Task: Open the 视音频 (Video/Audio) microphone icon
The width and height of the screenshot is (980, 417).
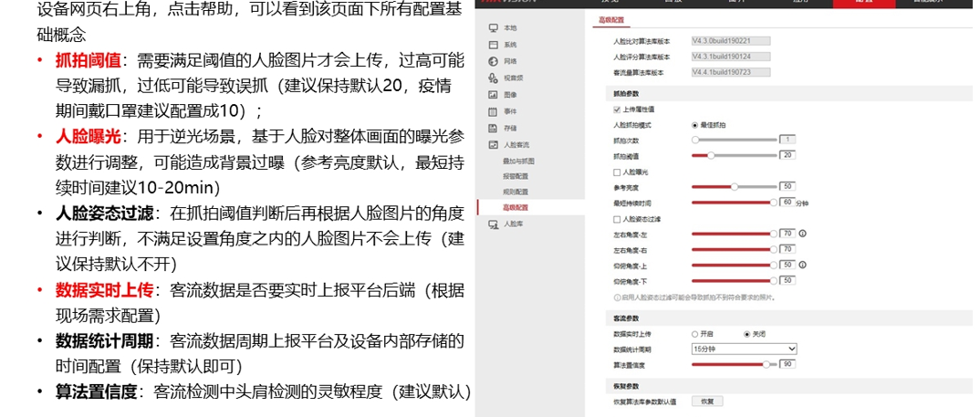Action: click(493, 78)
